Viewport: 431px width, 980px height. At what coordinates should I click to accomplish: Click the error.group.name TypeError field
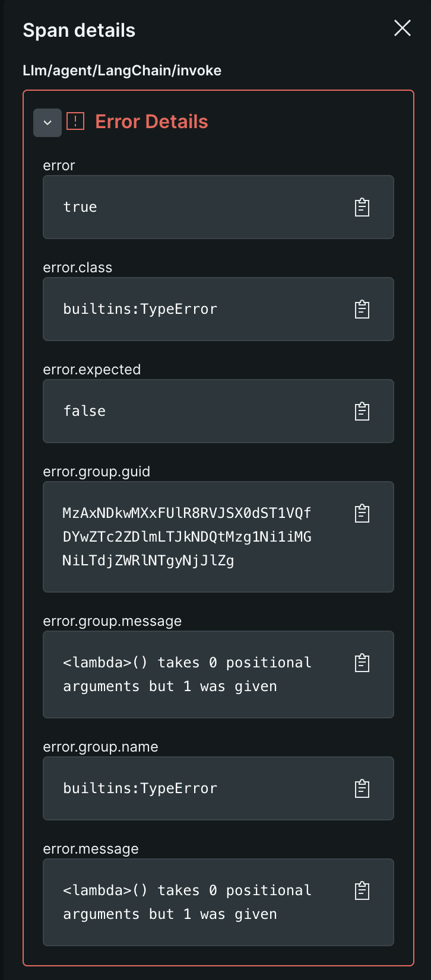(141, 788)
